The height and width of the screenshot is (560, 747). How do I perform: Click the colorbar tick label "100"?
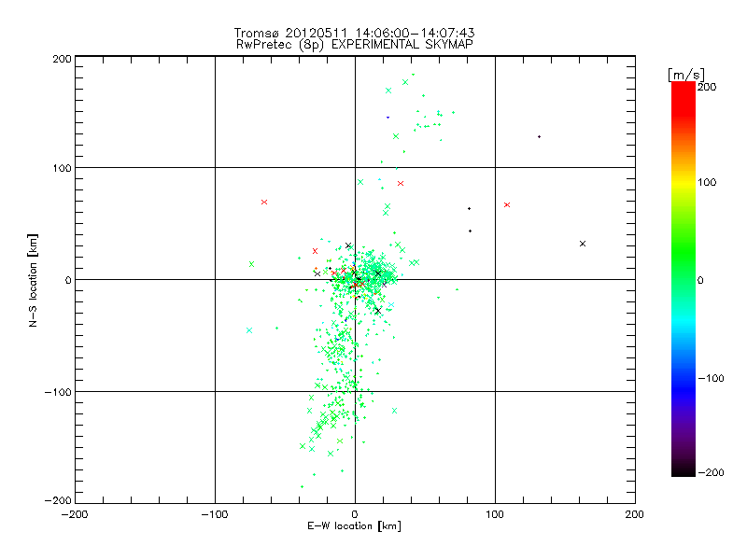[707, 182]
